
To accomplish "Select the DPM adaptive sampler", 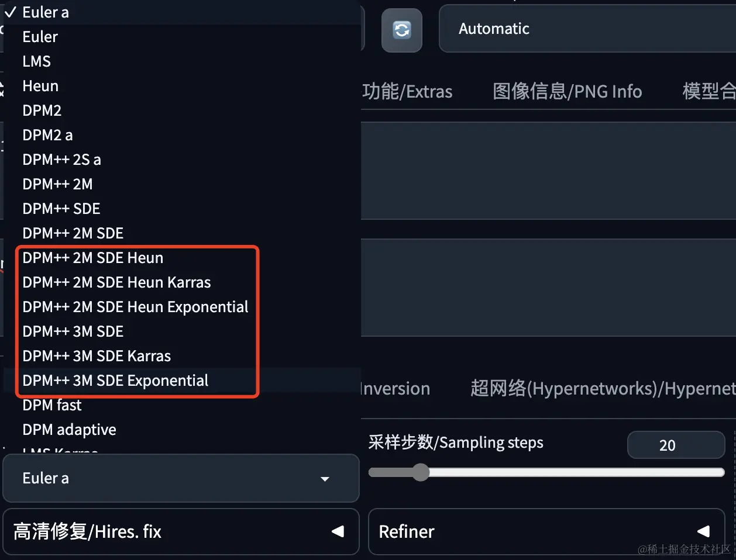I will pos(68,429).
